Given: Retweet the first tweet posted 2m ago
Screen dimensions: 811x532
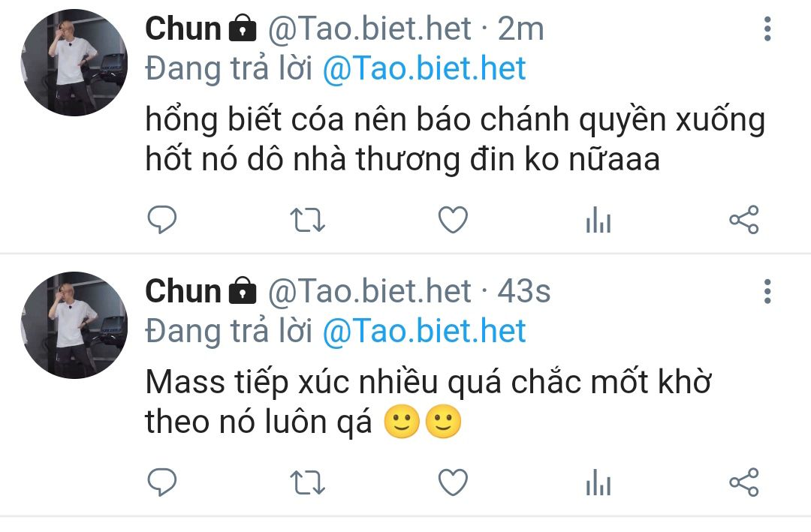Looking at the screenshot, I should (x=307, y=220).
